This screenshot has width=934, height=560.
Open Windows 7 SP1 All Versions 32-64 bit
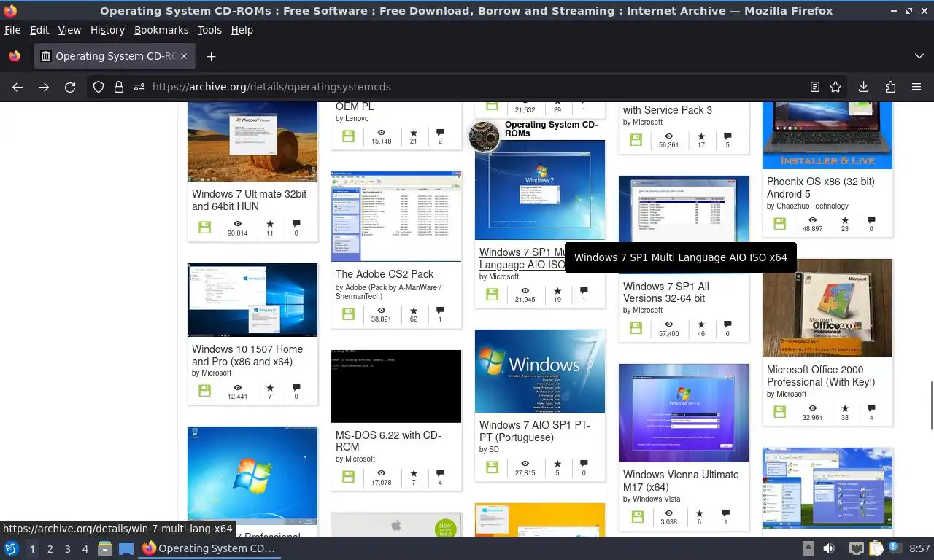666,292
